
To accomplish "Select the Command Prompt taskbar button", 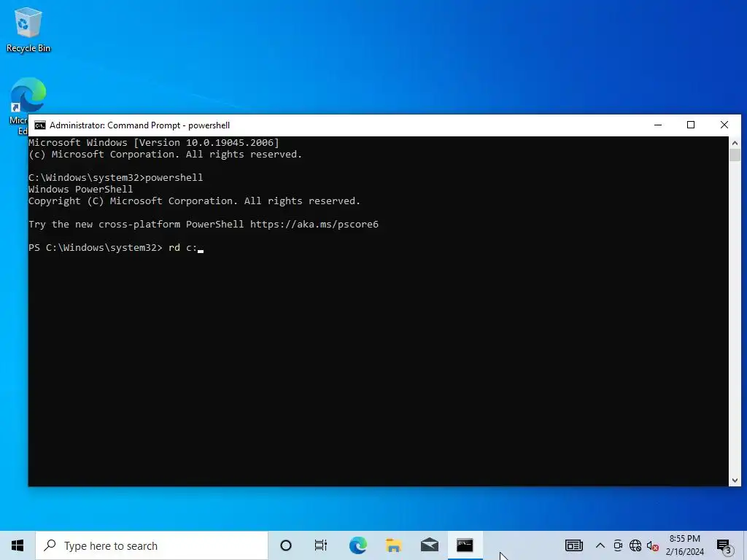I will (x=465, y=545).
